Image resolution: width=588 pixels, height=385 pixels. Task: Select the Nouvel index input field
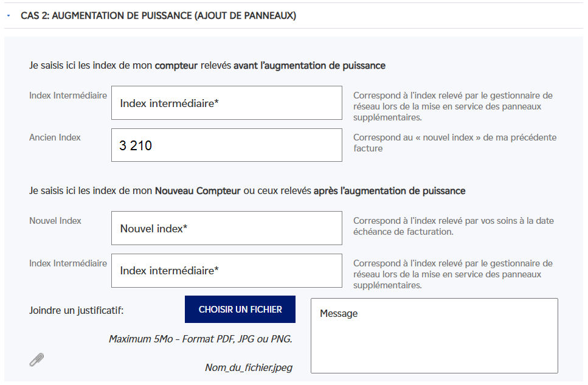(x=226, y=228)
